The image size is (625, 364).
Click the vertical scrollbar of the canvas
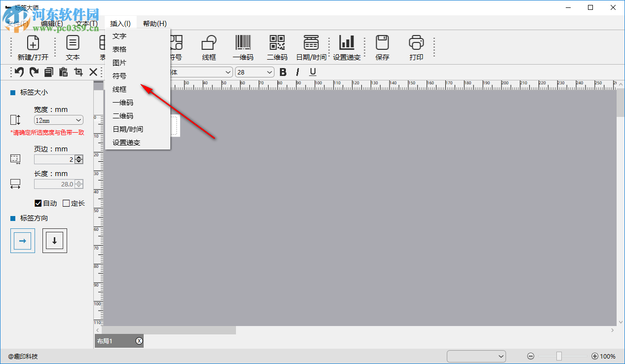621,103
